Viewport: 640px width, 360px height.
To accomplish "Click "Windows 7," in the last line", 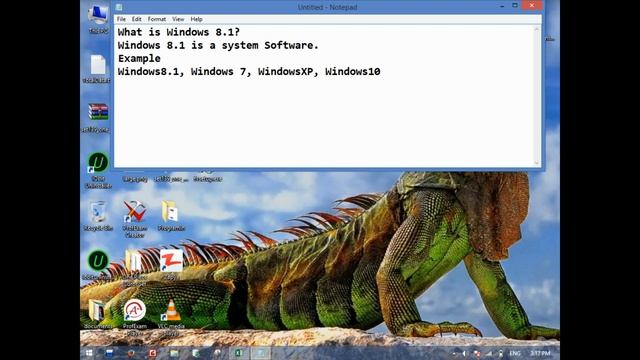I will coord(221,71).
